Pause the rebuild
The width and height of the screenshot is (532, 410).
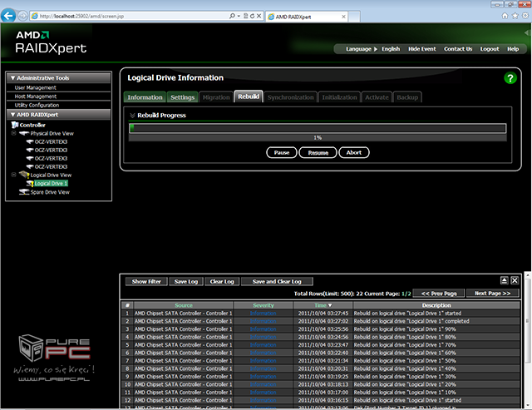pos(282,152)
